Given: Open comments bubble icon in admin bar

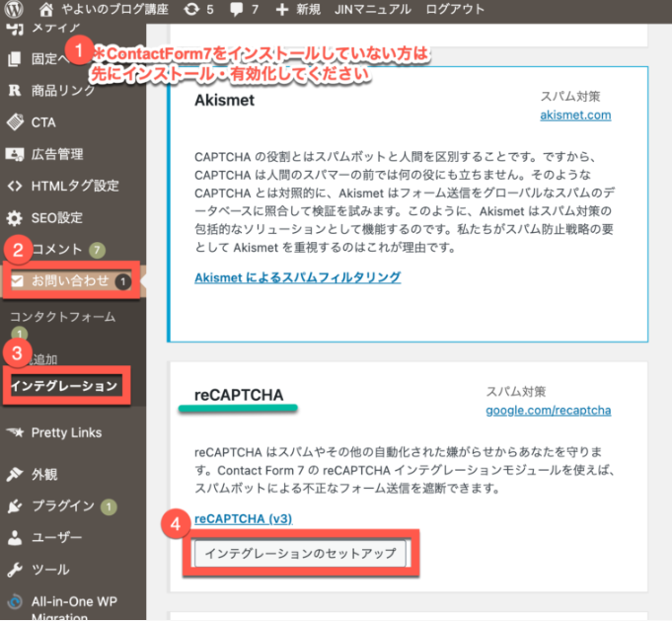Looking at the screenshot, I should coord(235,10).
